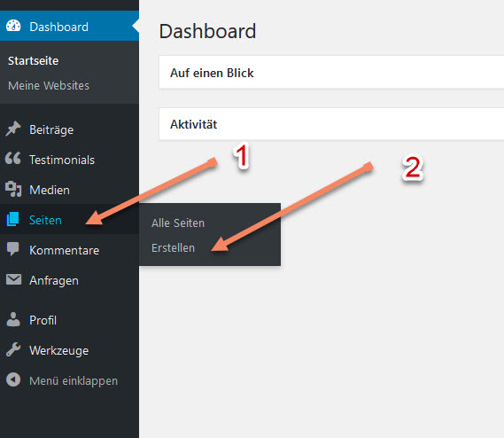
Task: Expand the Aktivität widget panel
Action: click(x=331, y=124)
